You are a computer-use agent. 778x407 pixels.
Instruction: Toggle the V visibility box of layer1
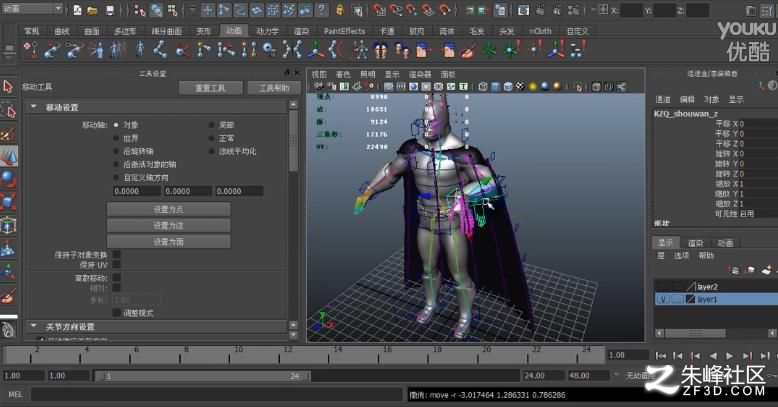click(663, 299)
